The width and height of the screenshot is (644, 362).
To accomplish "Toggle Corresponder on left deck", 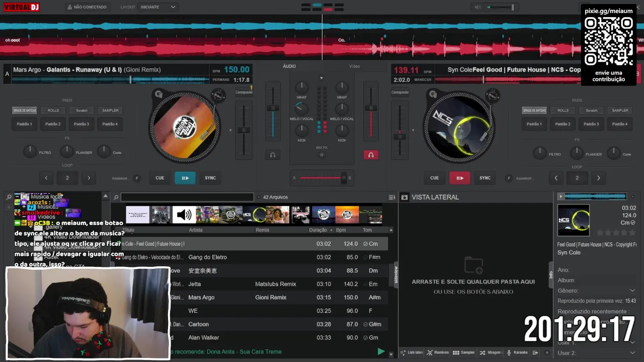I will [x=244, y=92].
